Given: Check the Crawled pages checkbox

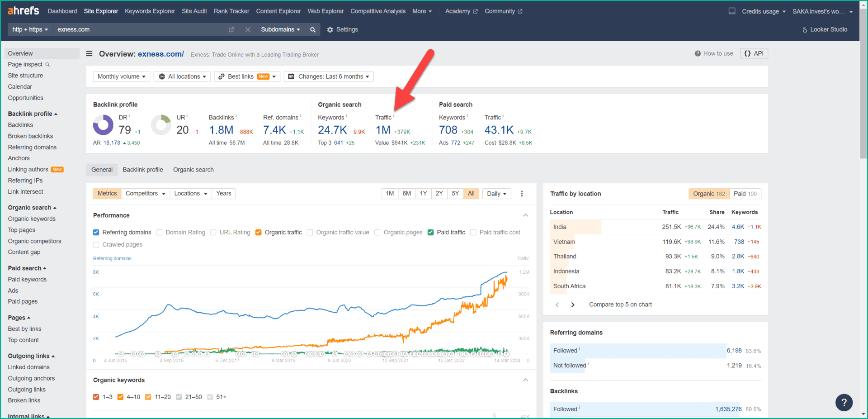Looking at the screenshot, I should 96,244.
